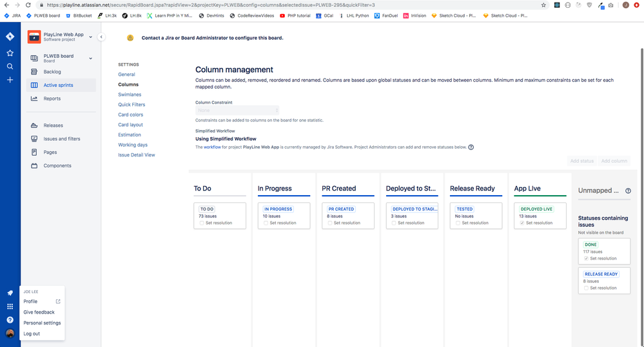The image size is (644, 347).
Task: Click the page vertical scrollbar
Action: [x=642, y=197]
